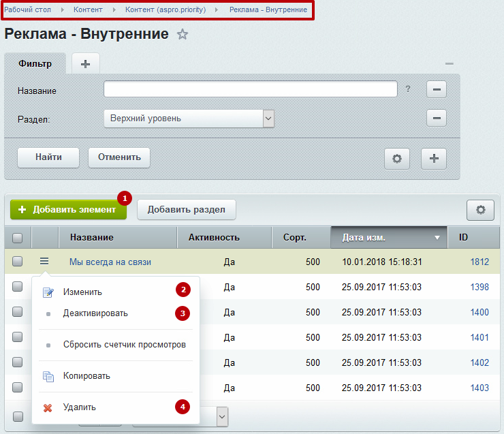Go to Рабочий стол breadcrumb

pyautogui.click(x=28, y=10)
